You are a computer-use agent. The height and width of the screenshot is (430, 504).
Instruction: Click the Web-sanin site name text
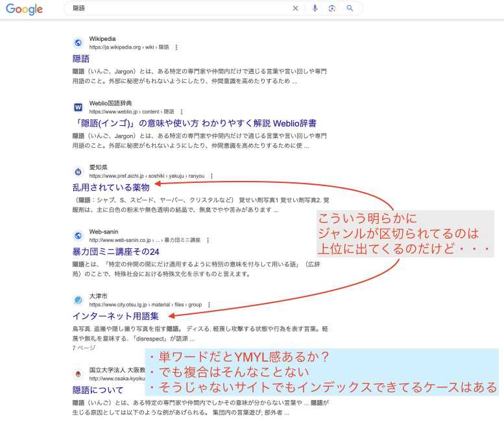click(104, 232)
